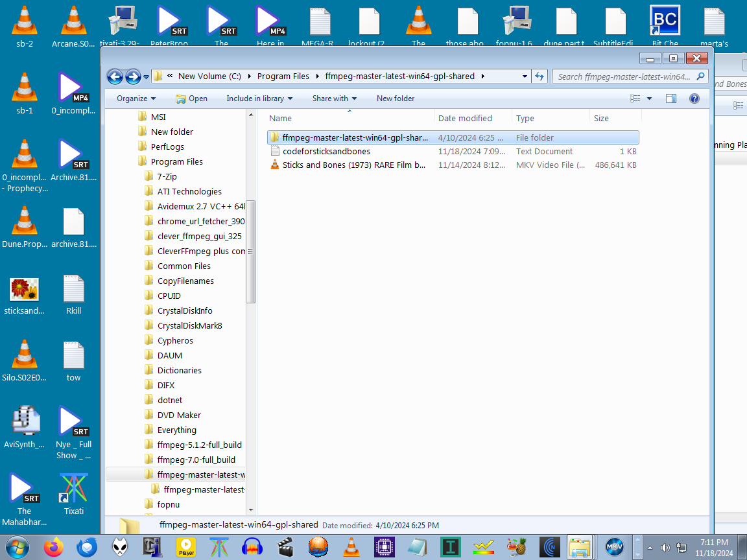Viewport: 747px width, 560px height.
Task: Open the Windows Start menu
Action: 17,547
